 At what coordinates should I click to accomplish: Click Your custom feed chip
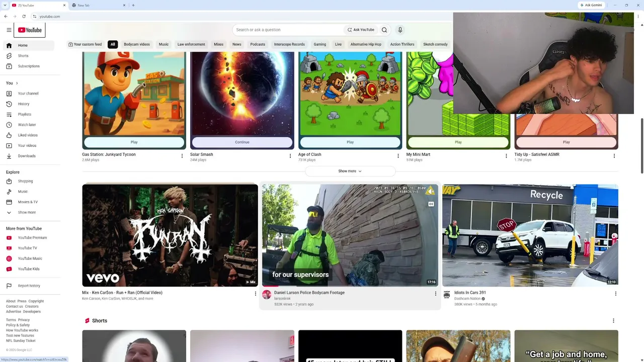coord(85,44)
